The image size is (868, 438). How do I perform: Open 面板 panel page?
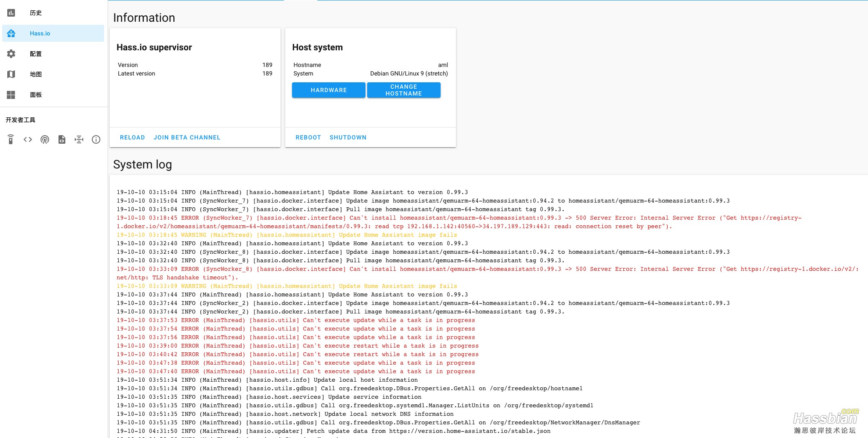pyautogui.click(x=53, y=95)
